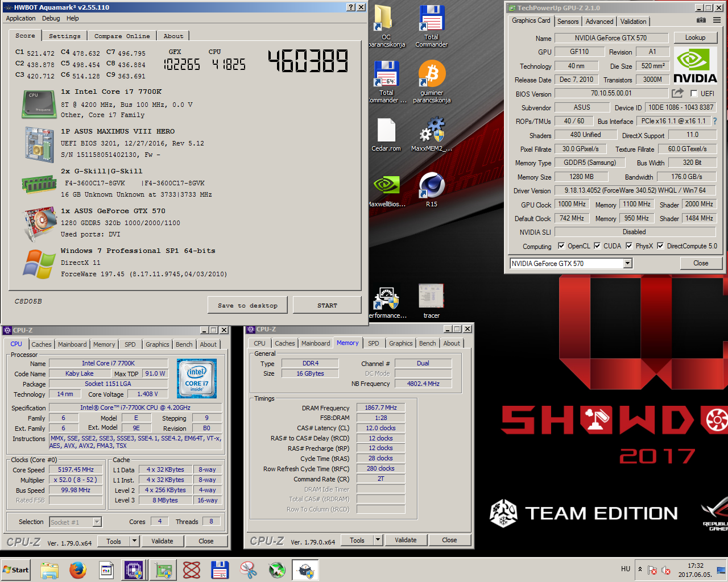
Task: Select the Cedar.rom file on desktop
Action: pos(386,135)
